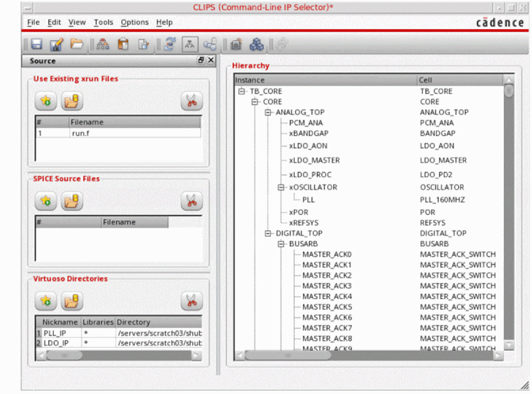Collapse the ANALOG_TOP tree node
The image size is (532, 394).
point(268,112)
